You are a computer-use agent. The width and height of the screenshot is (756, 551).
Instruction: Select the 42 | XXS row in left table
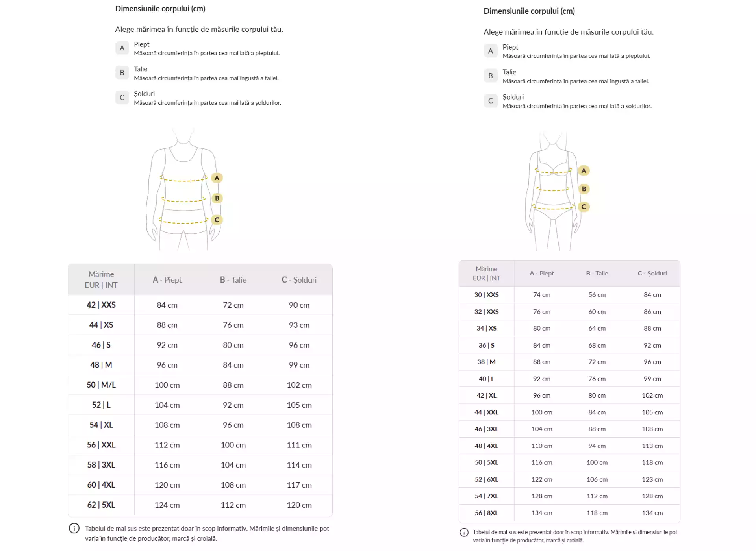(x=101, y=305)
